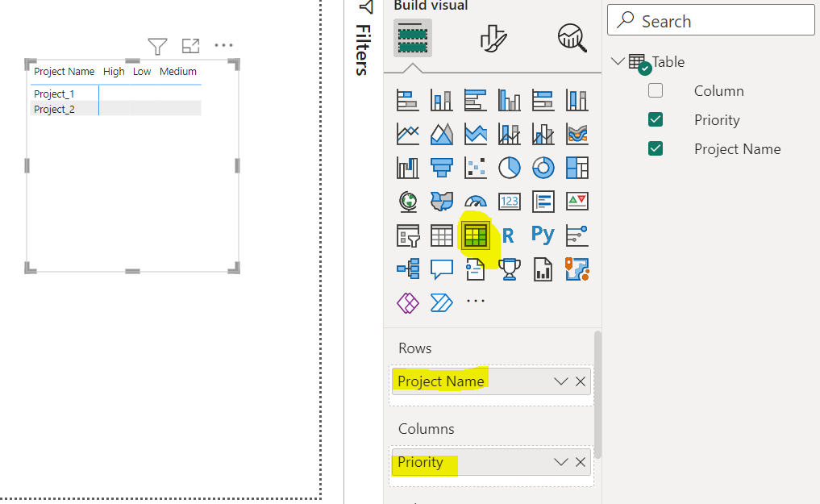Screen dimensions: 820x504
Task: Select the clustered column chart visual
Action: click(510, 100)
